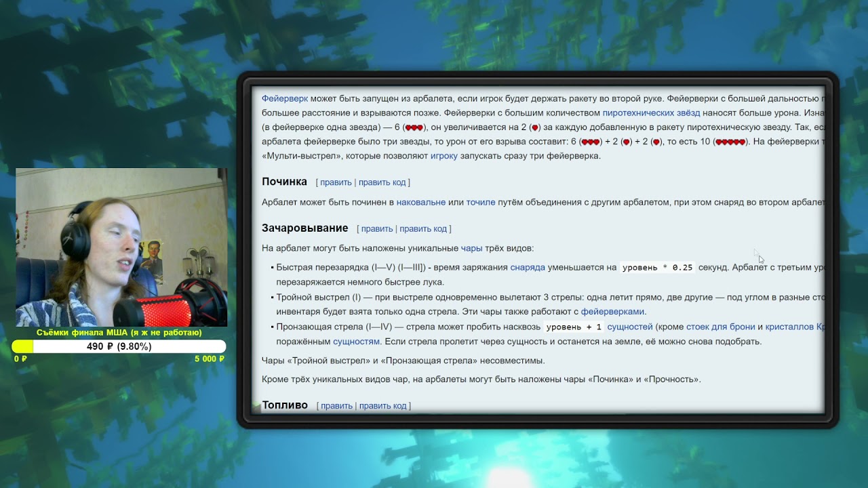Click править код next to Зачаровывание heading

423,229
